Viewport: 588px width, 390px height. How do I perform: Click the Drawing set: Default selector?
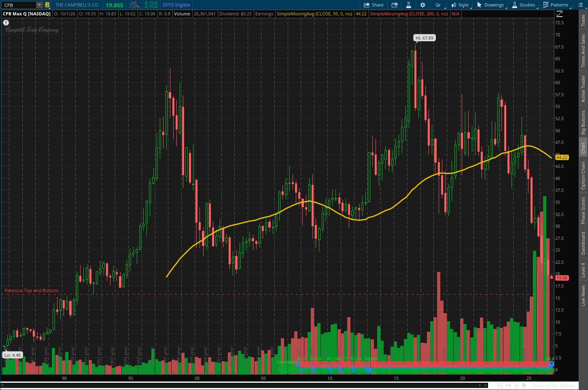pyautogui.click(x=554, y=386)
